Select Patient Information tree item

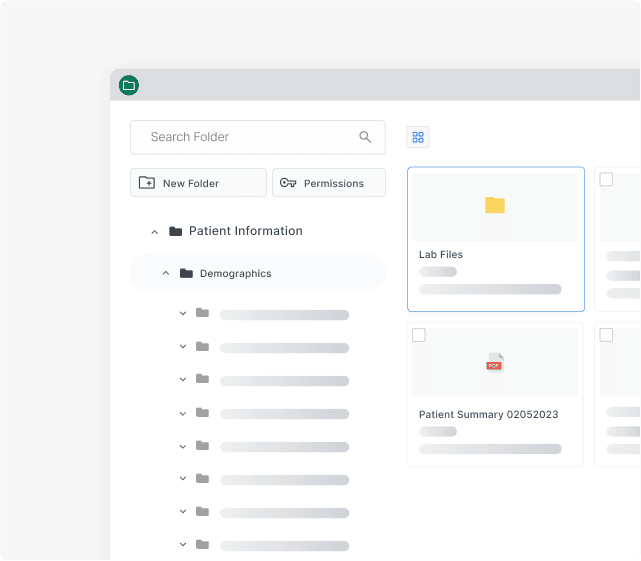click(245, 231)
